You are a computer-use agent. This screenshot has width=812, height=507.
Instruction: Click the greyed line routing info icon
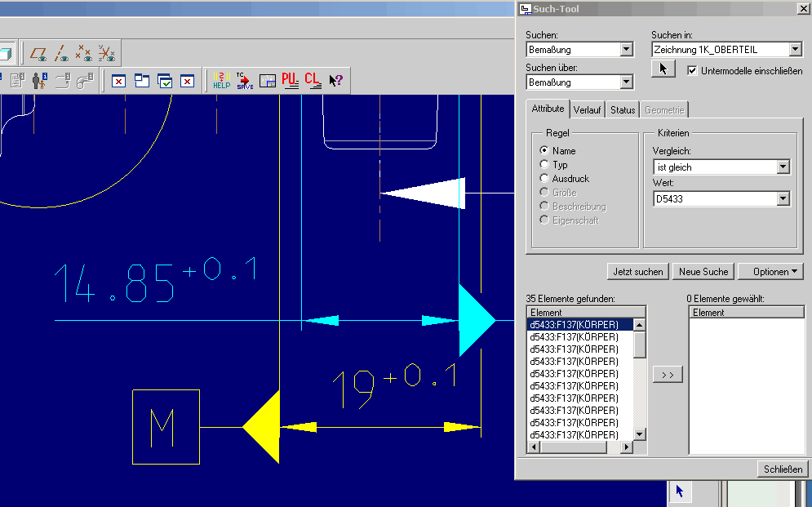(62, 81)
